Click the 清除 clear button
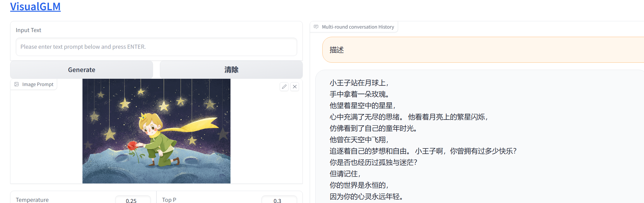The image size is (644, 203). click(231, 70)
